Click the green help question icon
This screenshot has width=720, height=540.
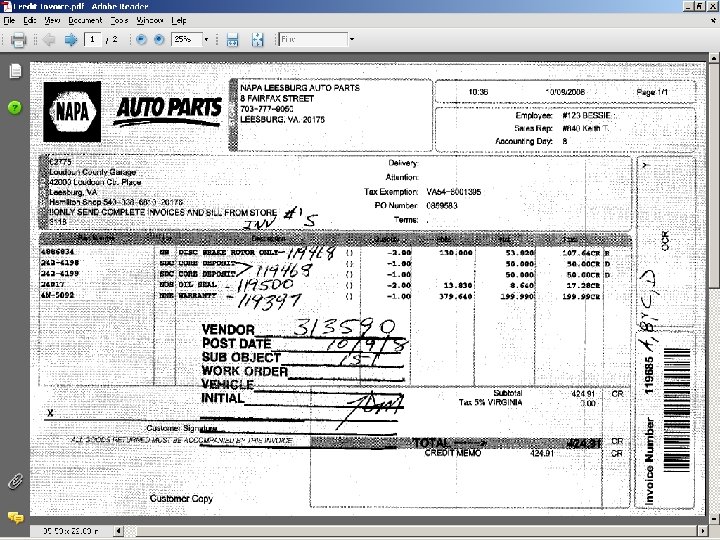[x=15, y=107]
